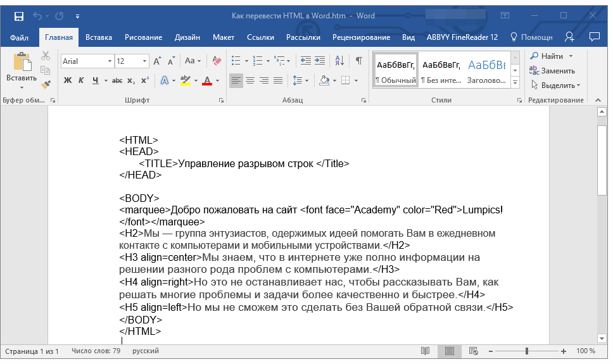Sort text with А-Я icon

[x=339, y=61]
